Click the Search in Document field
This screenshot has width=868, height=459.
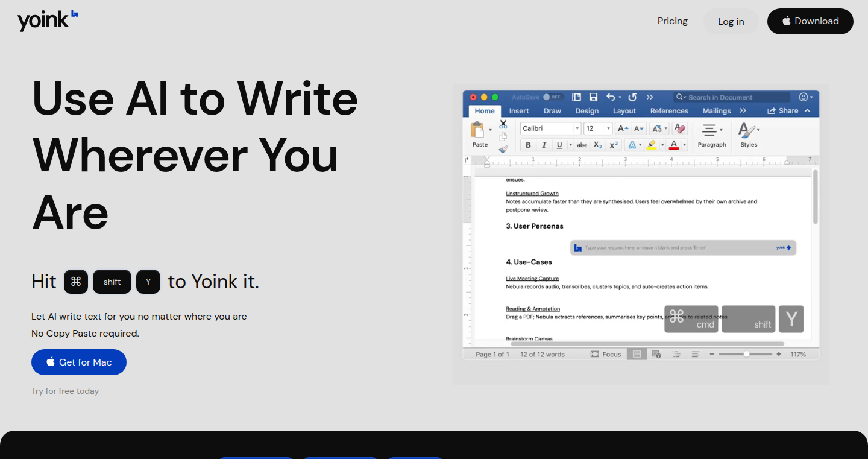click(x=732, y=97)
